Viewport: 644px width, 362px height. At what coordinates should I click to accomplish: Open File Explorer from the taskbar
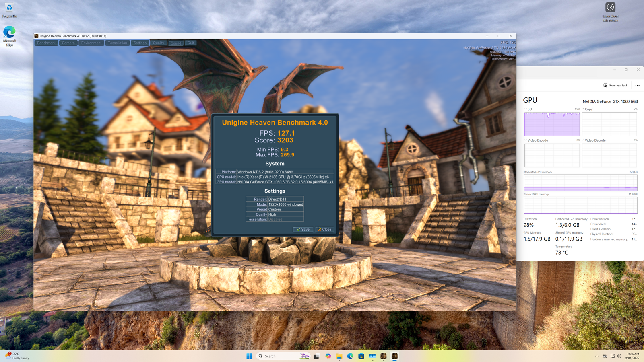(339, 356)
